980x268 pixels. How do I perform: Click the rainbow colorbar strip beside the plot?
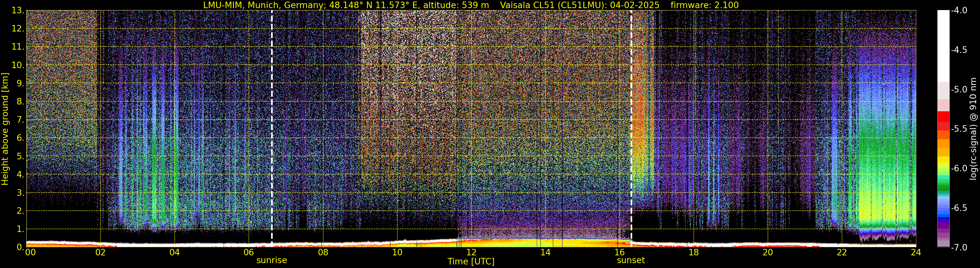click(944, 129)
